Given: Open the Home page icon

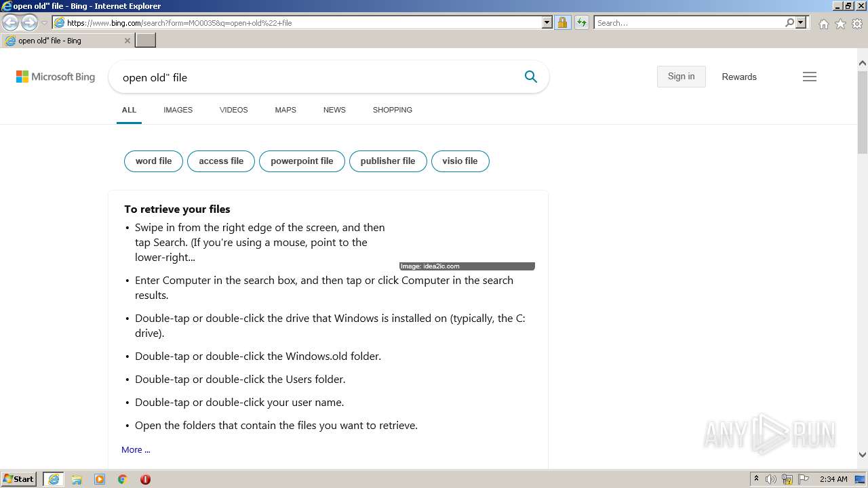Looking at the screenshot, I should pyautogui.click(x=823, y=24).
